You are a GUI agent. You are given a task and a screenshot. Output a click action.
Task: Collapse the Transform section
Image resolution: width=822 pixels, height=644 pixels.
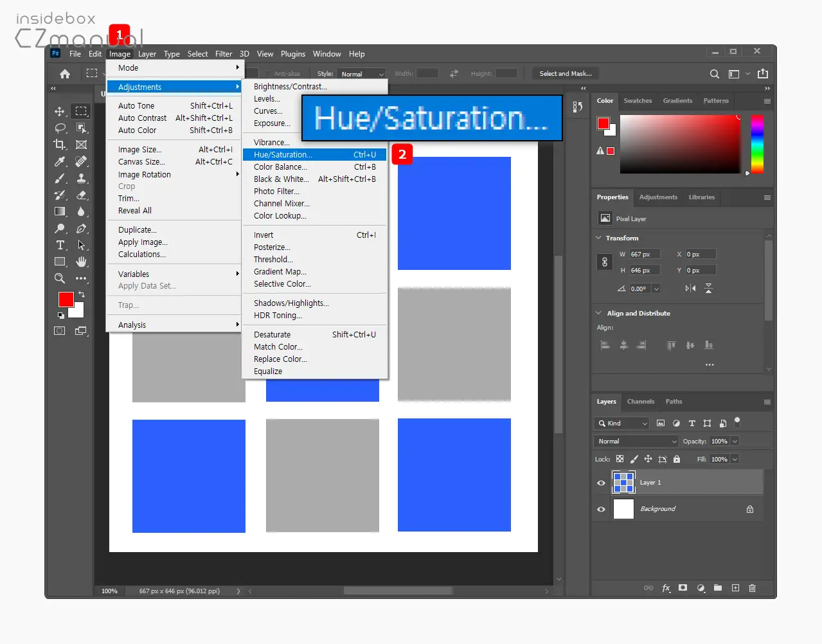[x=599, y=238]
